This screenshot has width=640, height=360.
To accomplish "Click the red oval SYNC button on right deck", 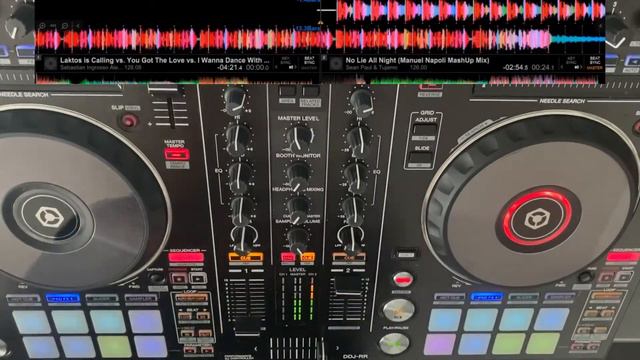I will [403, 280].
